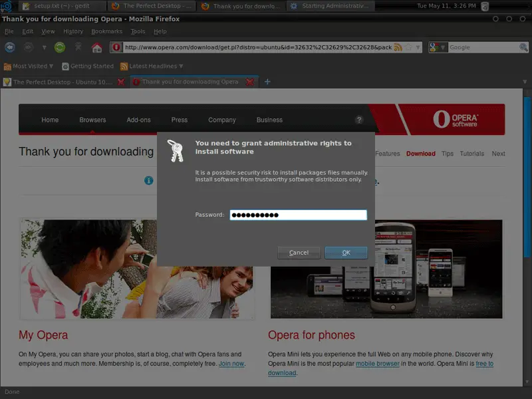Click the search magnifier icon
Viewport: 532px width, 399px height.
click(x=523, y=47)
